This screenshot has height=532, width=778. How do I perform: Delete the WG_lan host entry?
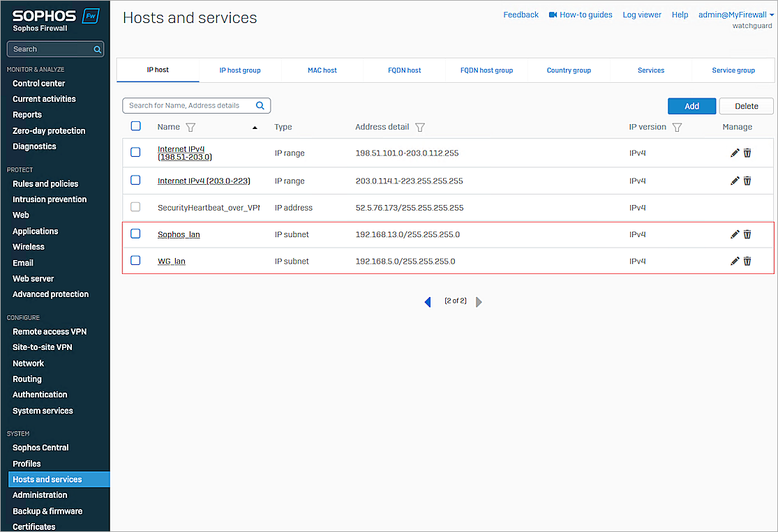747,261
